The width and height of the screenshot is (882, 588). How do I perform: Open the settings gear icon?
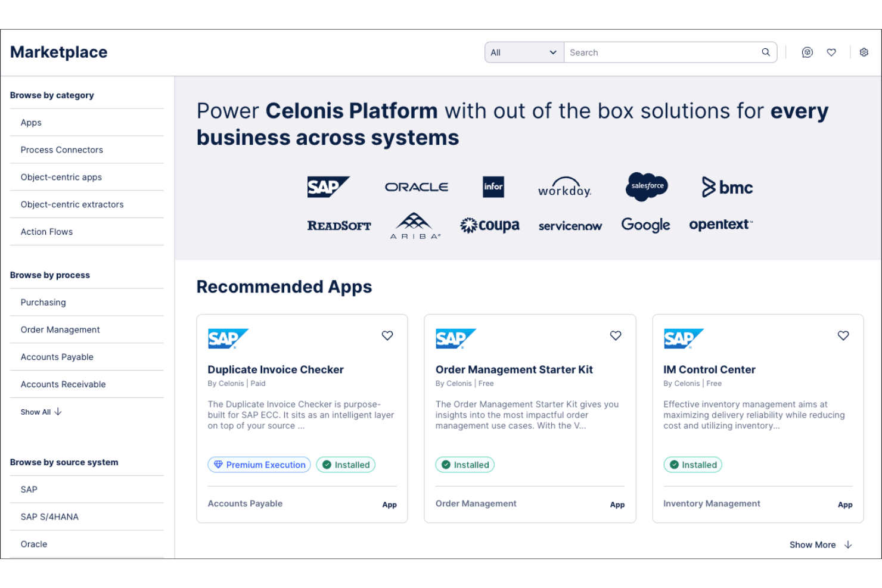click(x=864, y=52)
